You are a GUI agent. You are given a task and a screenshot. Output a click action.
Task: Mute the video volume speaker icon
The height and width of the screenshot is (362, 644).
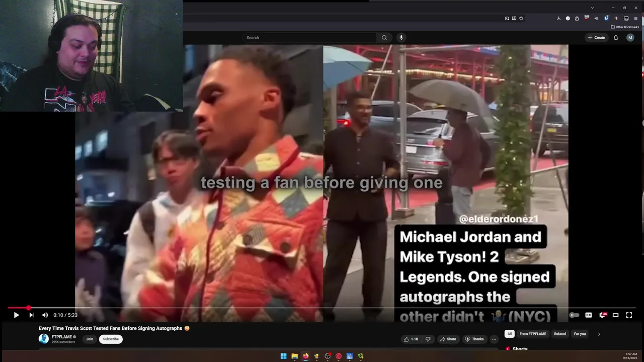pos(45,315)
